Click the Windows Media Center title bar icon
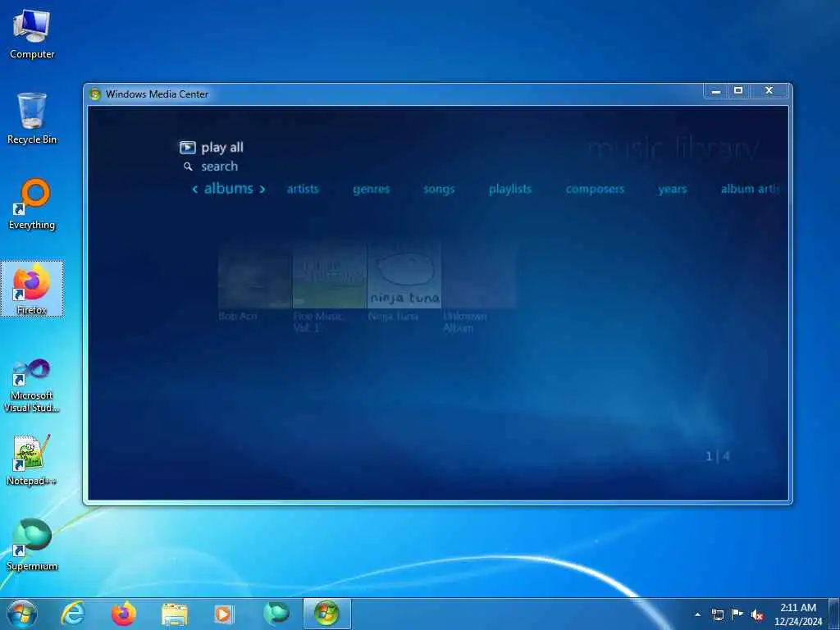Screen dimensions: 840x630 point(95,94)
